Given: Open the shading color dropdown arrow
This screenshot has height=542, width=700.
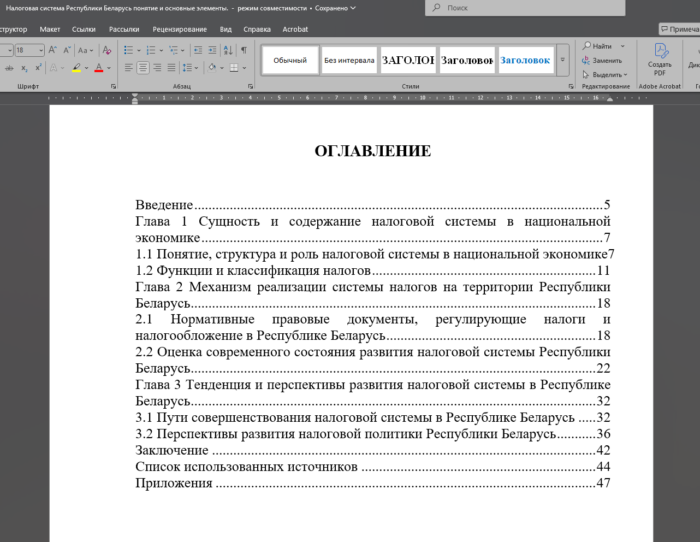Looking at the screenshot, I should point(222,68).
